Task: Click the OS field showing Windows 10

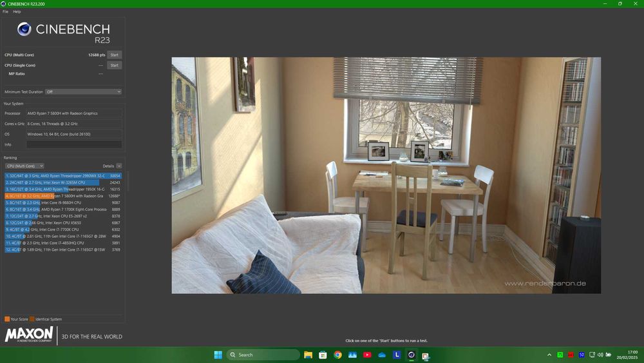Action: click(x=74, y=134)
